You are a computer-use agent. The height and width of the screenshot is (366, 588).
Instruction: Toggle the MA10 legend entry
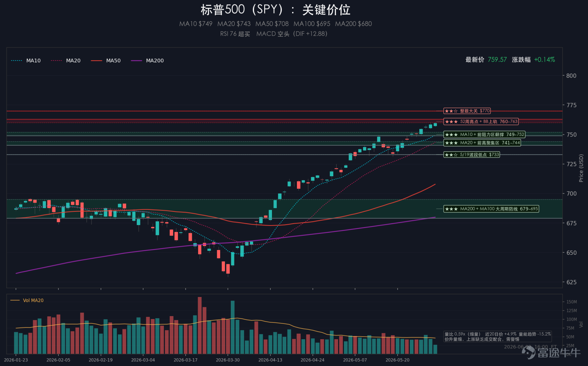point(26,61)
